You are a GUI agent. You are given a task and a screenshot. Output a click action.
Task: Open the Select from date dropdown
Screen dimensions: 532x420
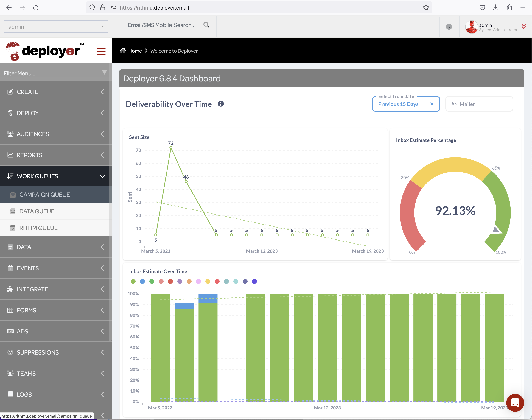pos(406,104)
